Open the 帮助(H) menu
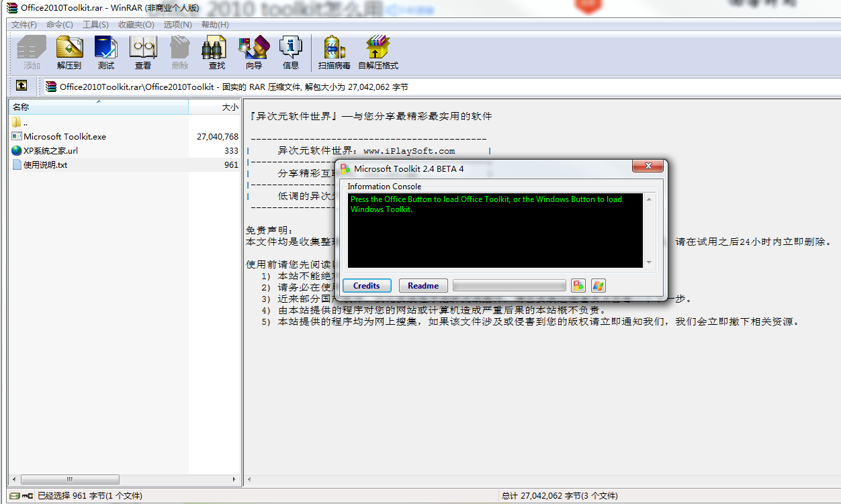Image resolution: width=841 pixels, height=504 pixels. pos(214,25)
